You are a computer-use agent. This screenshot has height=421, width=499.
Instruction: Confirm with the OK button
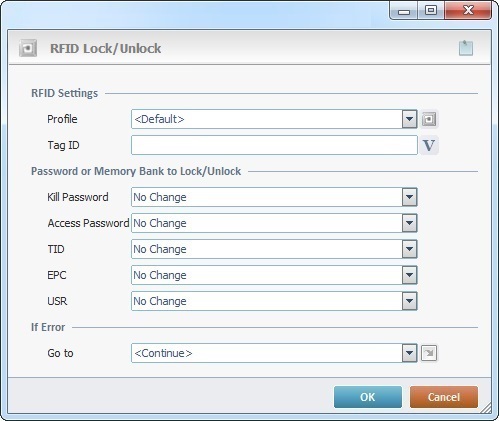(x=368, y=397)
